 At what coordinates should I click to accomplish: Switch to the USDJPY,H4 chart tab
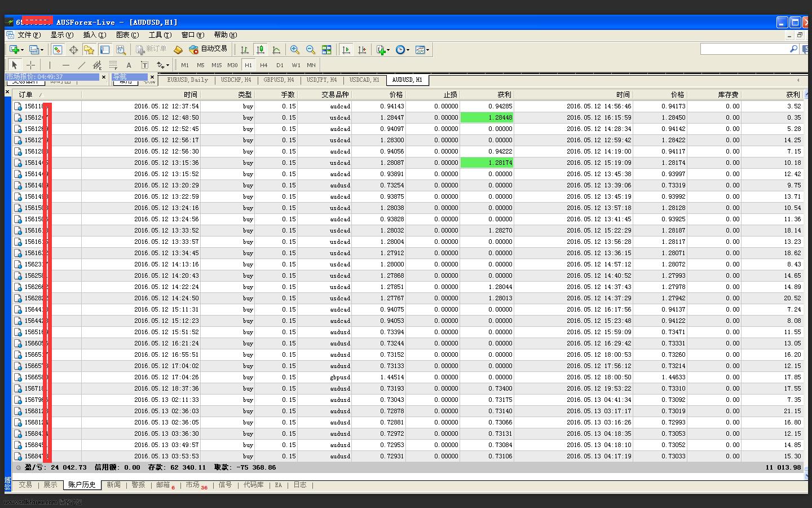[321, 80]
